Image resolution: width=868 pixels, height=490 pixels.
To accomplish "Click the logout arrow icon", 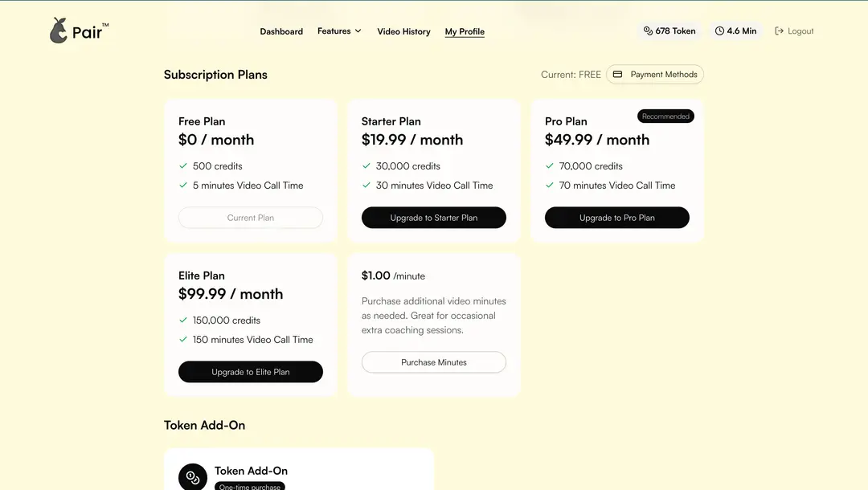I will coord(779,31).
